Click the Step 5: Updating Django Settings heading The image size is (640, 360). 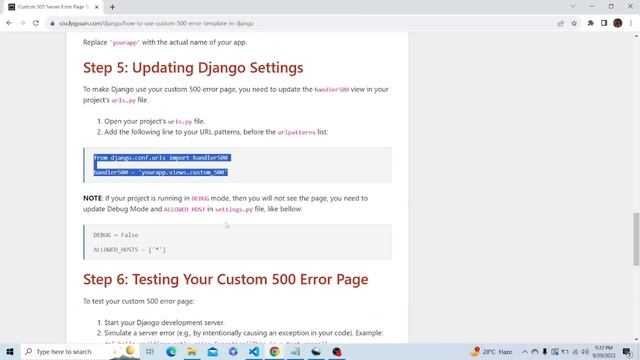193,68
